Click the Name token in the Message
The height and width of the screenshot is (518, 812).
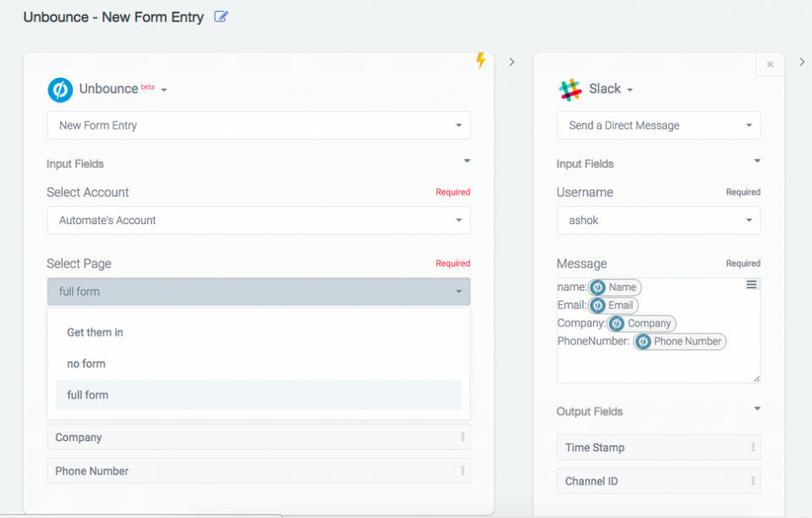pyautogui.click(x=615, y=287)
